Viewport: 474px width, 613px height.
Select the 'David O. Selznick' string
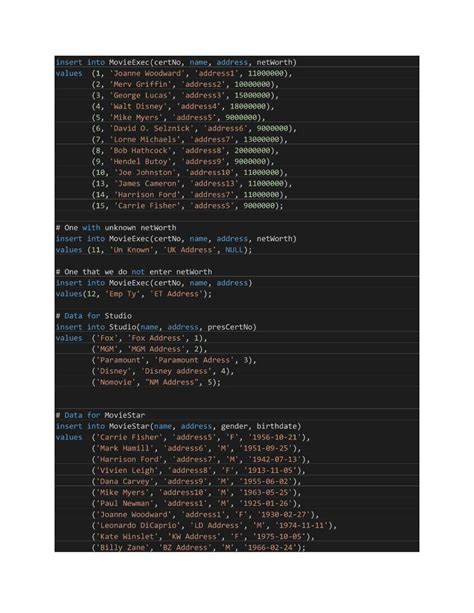pos(152,128)
